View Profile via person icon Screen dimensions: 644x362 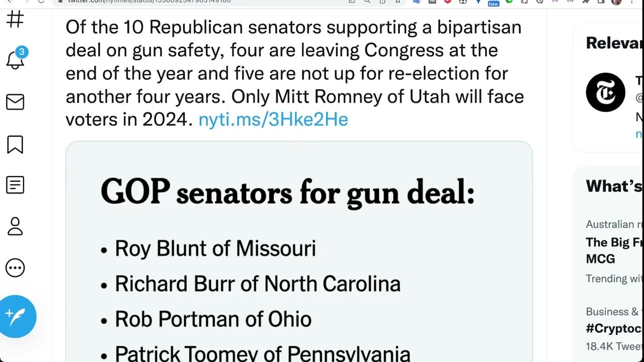click(x=15, y=226)
